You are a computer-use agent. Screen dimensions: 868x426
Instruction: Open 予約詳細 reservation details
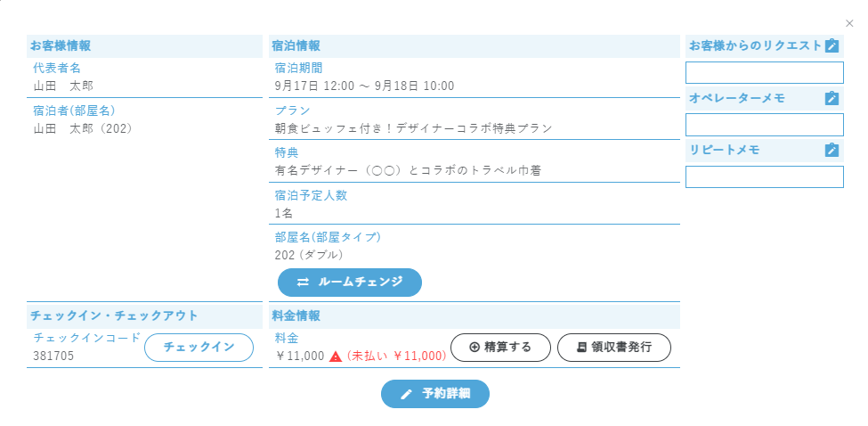pos(435,394)
